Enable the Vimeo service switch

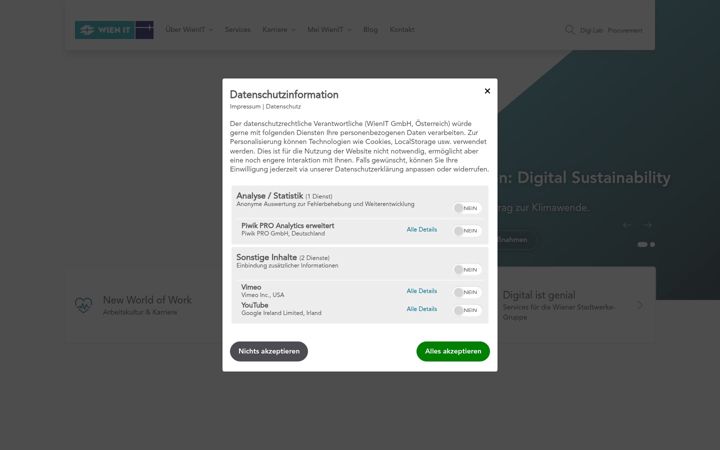(467, 292)
